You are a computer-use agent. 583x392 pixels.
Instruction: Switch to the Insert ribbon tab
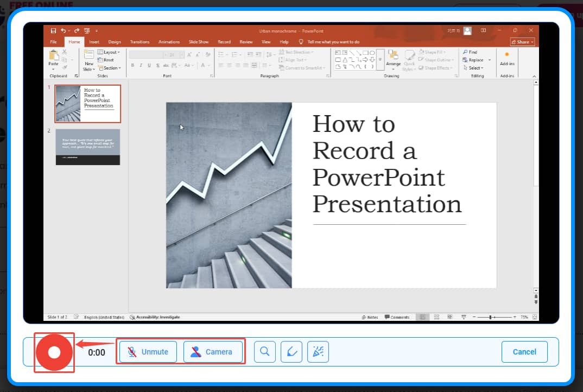click(94, 41)
